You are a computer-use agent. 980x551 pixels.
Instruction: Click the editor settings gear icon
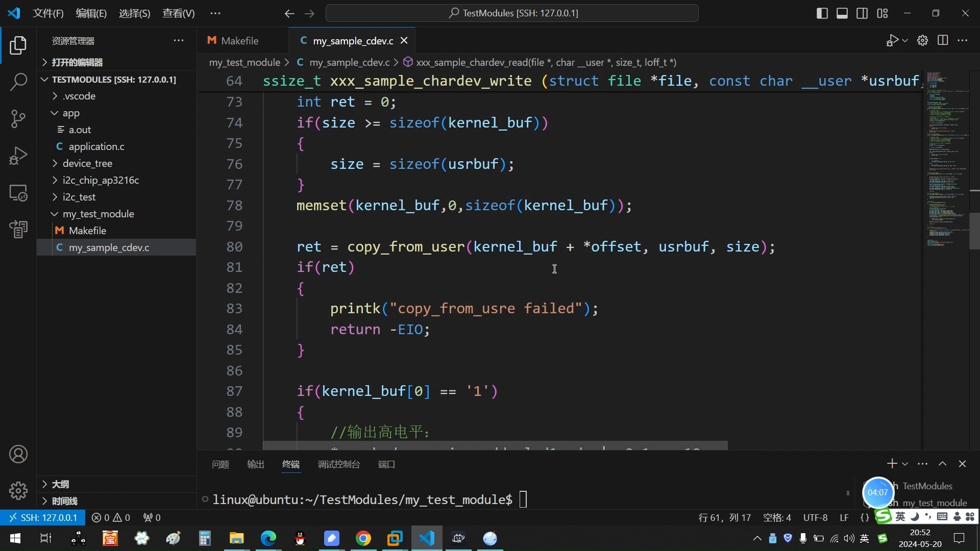pyautogui.click(x=922, y=40)
